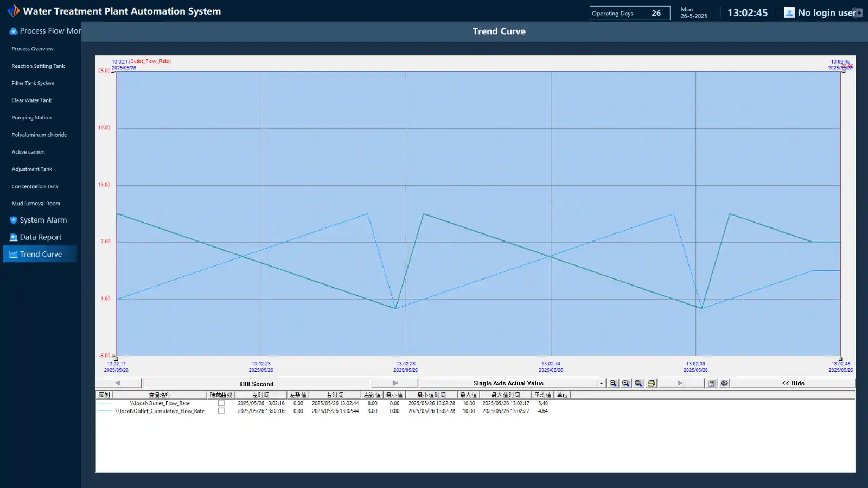Click the 隐藏曲线 column header
The height and width of the screenshot is (488, 868).
[x=221, y=395]
